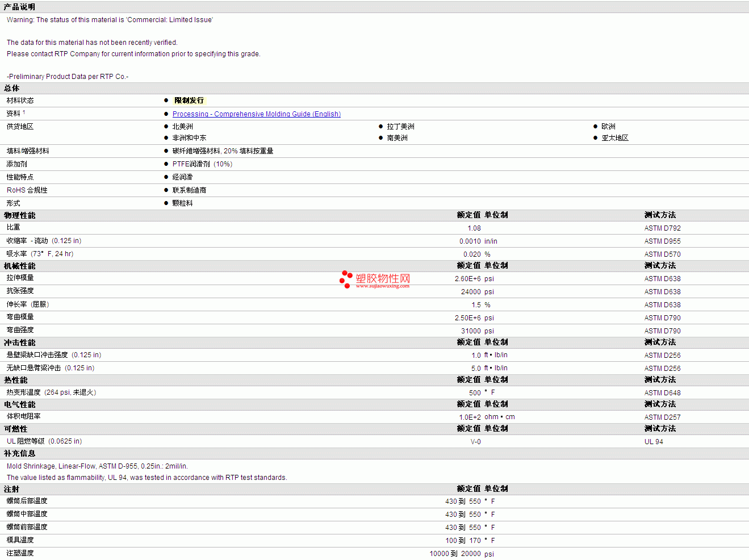The image size is (749, 560).
Task: Click the ASTM D792 test method
Action: pyautogui.click(x=662, y=228)
